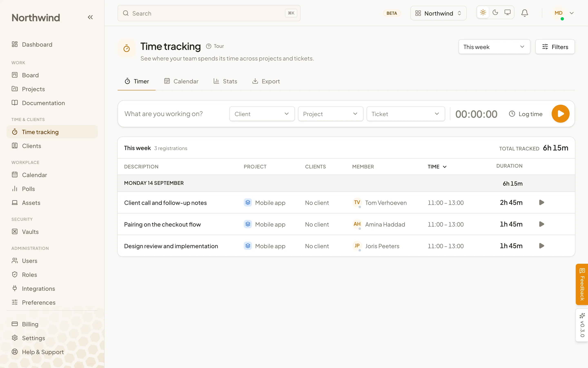Switch to the Calendar tab

point(181,81)
